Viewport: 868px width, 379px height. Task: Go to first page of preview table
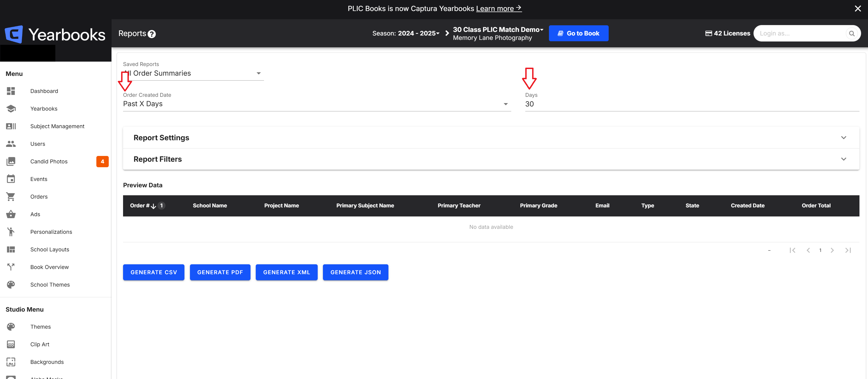[793, 250]
